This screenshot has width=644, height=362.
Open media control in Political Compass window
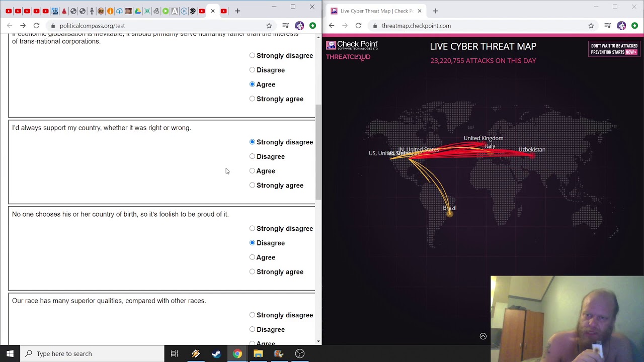tap(285, 26)
